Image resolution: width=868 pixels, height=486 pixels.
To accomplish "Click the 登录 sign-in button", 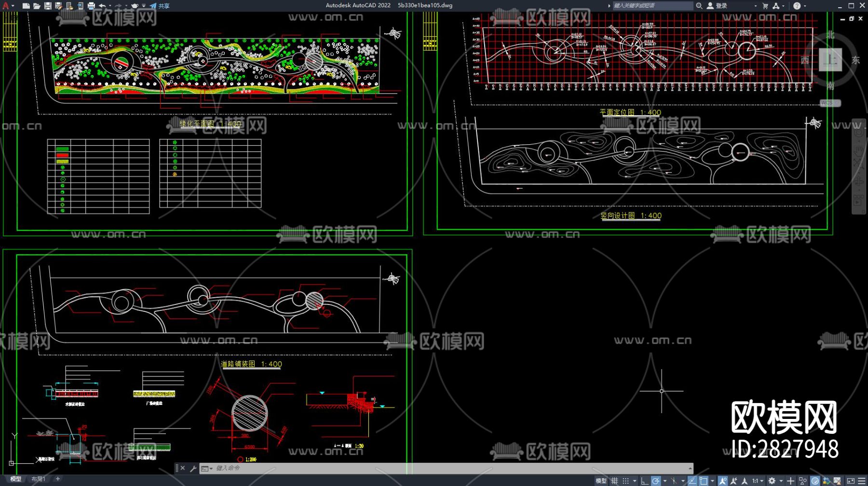I will click(717, 6).
